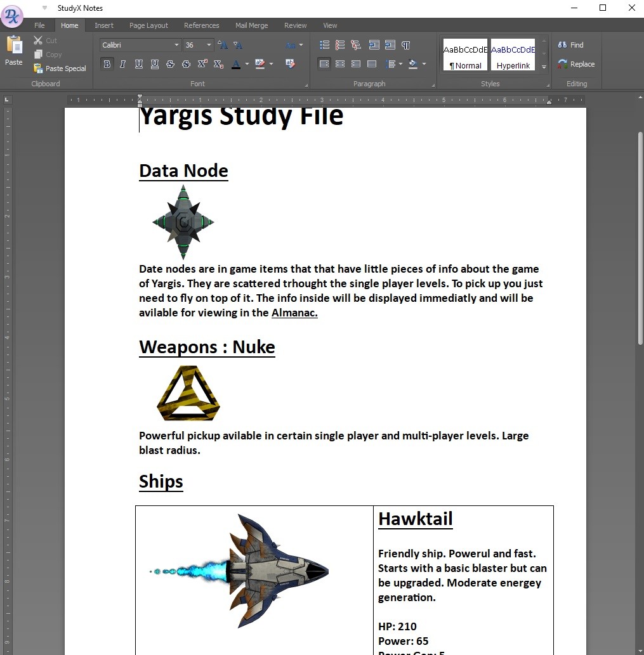Viewport: 644px width, 655px height.
Task: Apply superscript formatting
Action: point(202,63)
